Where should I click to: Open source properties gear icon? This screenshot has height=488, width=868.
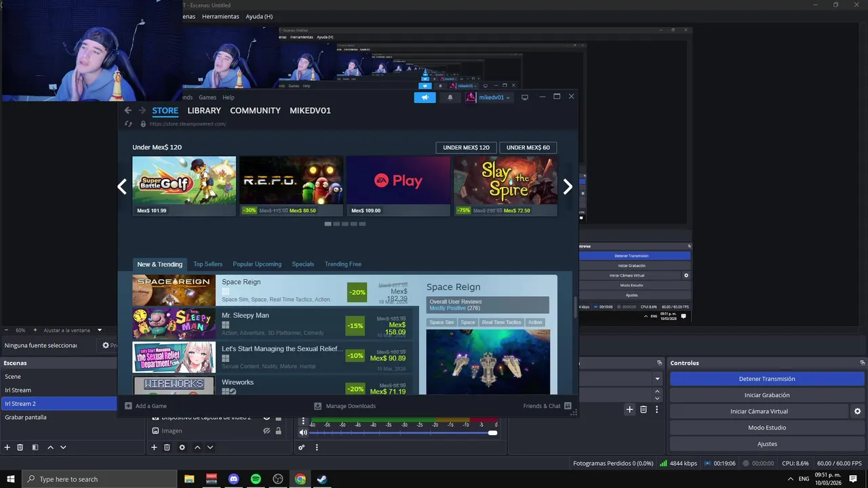pyautogui.click(x=182, y=447)
